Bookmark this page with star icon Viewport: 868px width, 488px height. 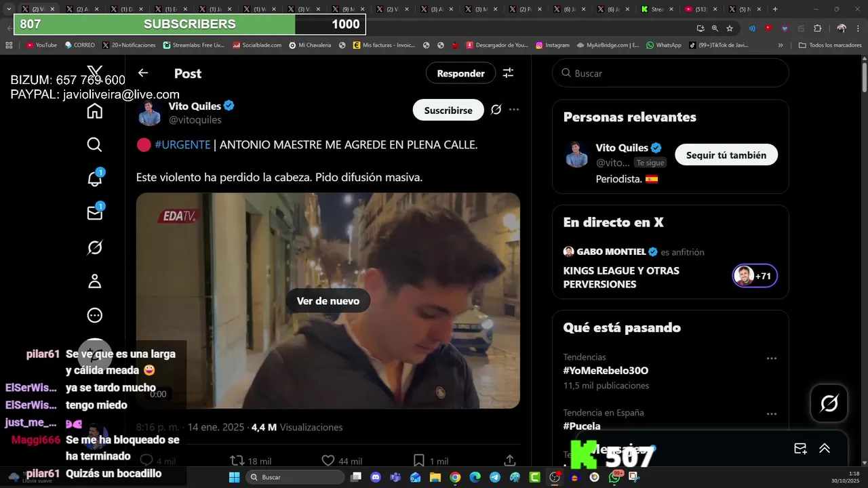(x=730, y=28)
